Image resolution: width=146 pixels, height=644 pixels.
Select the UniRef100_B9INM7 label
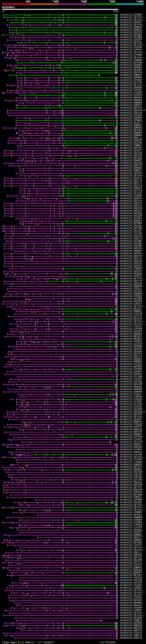131,70
